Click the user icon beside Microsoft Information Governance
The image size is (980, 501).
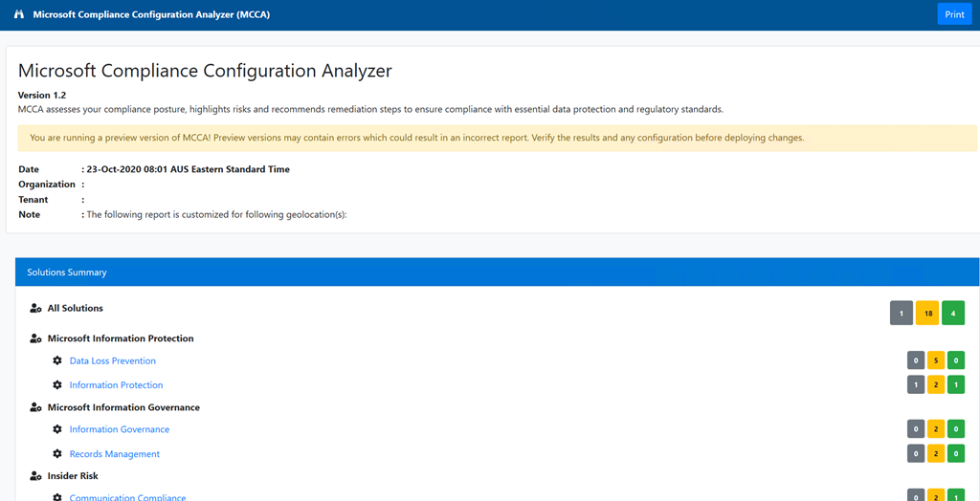[x=35, y=407]
